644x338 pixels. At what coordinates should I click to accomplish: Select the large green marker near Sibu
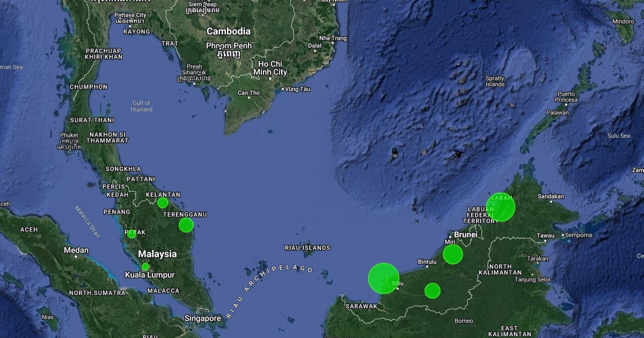pos(384,278)
